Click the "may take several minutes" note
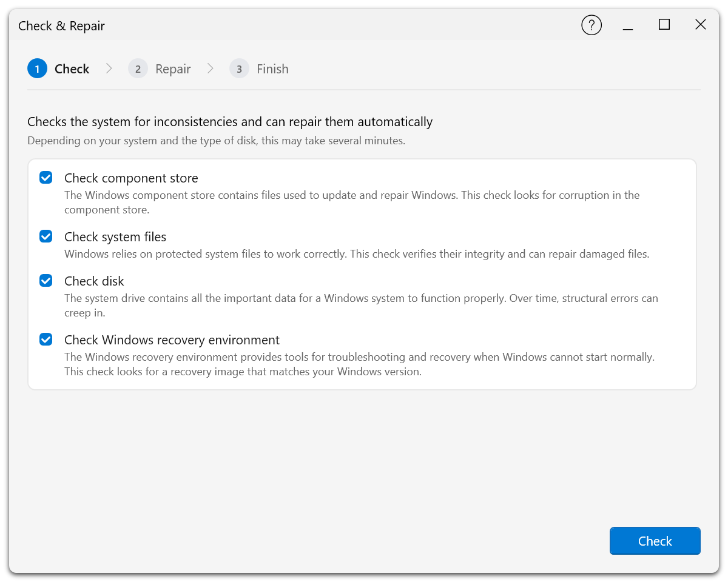728x582 pixels. [x=216, y=141]
